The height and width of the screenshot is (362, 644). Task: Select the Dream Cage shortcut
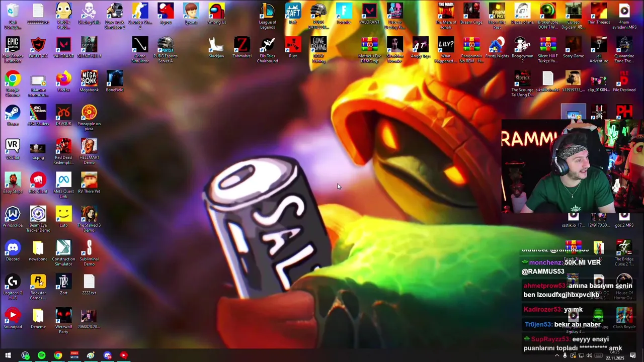click(471, 14)
